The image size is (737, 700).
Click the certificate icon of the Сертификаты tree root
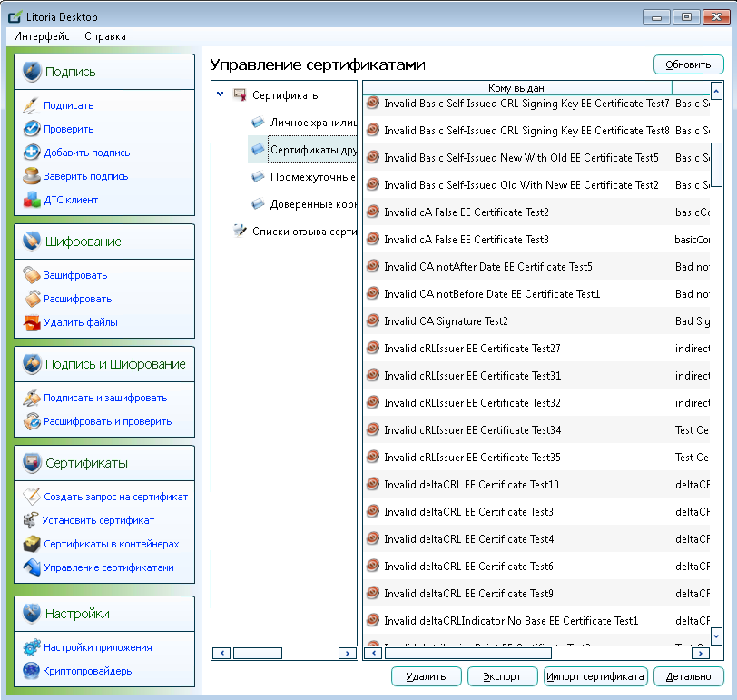240,94
